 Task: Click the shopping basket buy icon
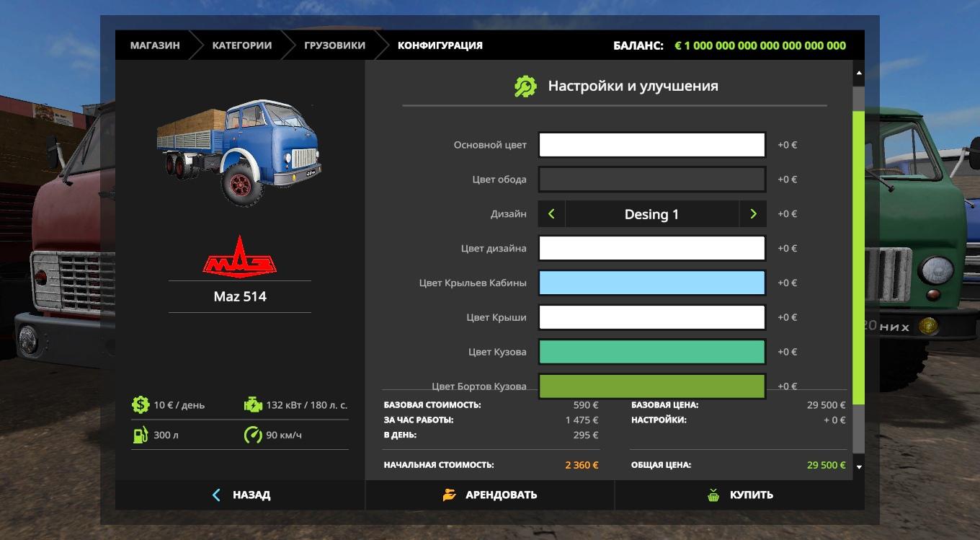pyautogui.click(x=713, y=495)
